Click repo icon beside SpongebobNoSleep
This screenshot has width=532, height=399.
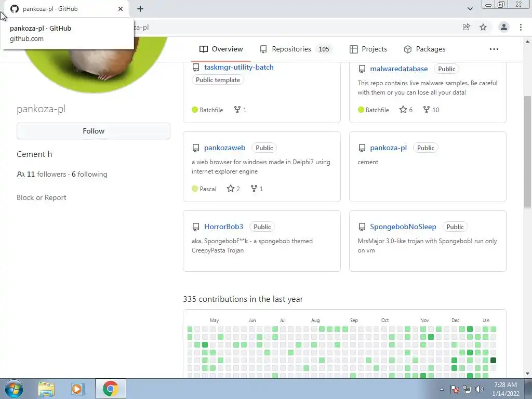pyautogui.click(x=362, y=227)
